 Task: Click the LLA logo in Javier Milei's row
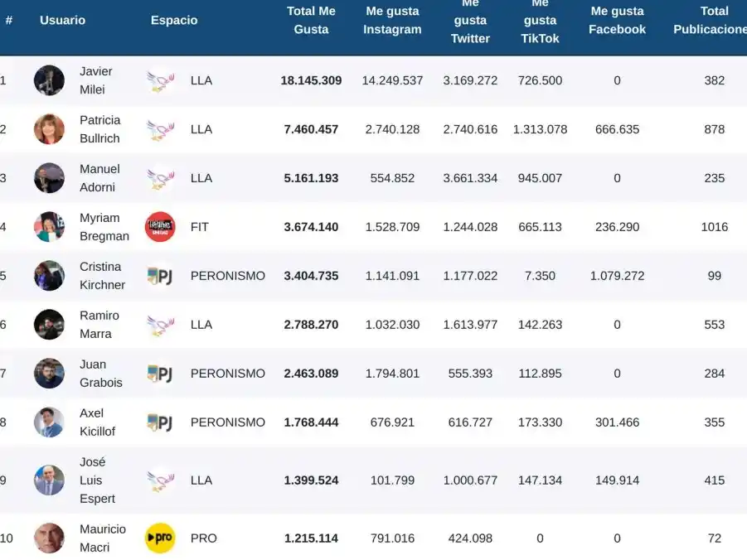[x=160, y=80]
